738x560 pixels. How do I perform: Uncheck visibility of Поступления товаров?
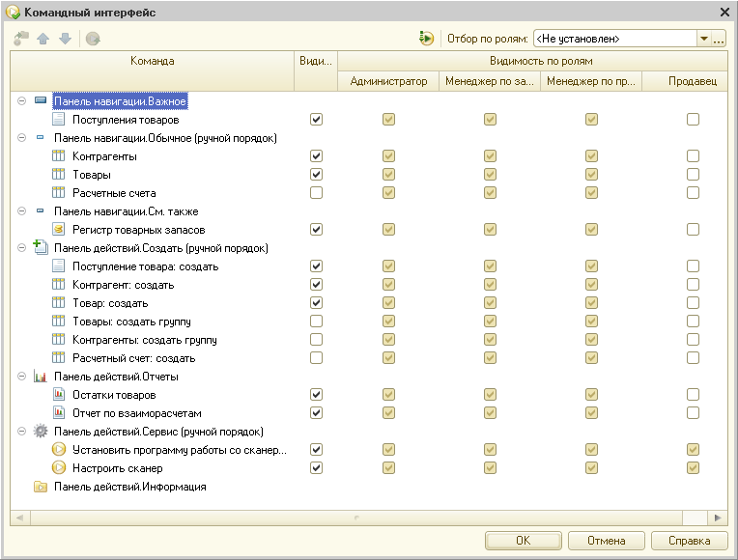coord(316,119)
